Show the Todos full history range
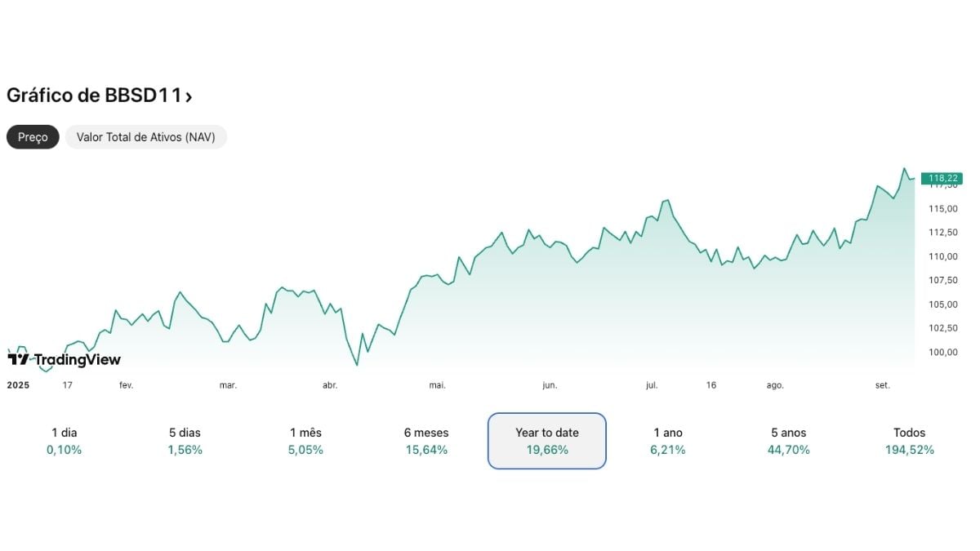This screenshot has height=551, width=980. 909,441
